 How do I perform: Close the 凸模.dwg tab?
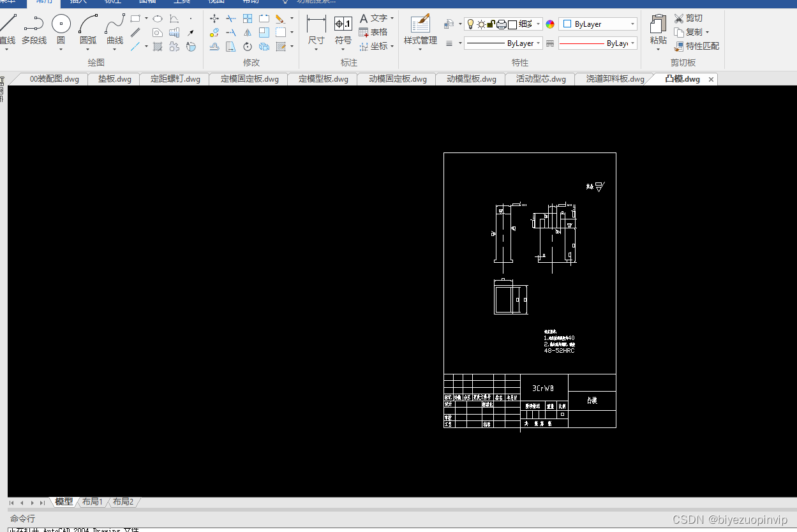[x=711, y=80]
